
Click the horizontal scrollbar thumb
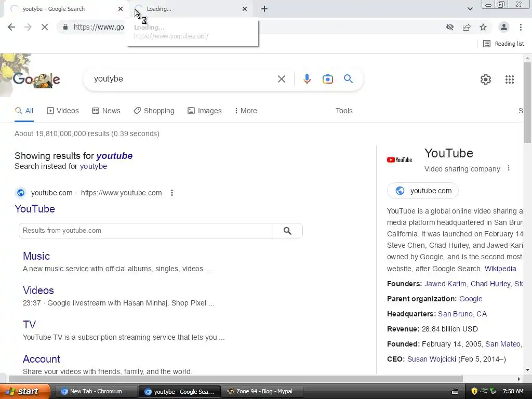(236, 379)
